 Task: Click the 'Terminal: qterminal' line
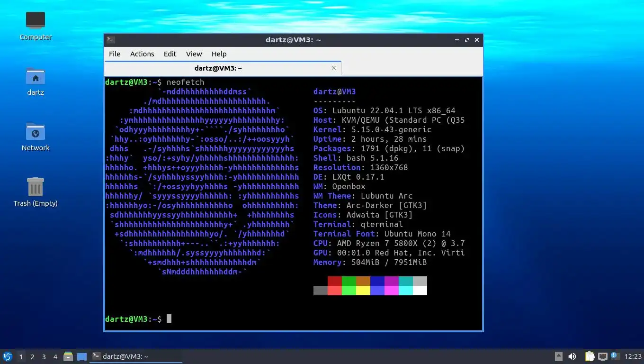(x=358, y=224)
